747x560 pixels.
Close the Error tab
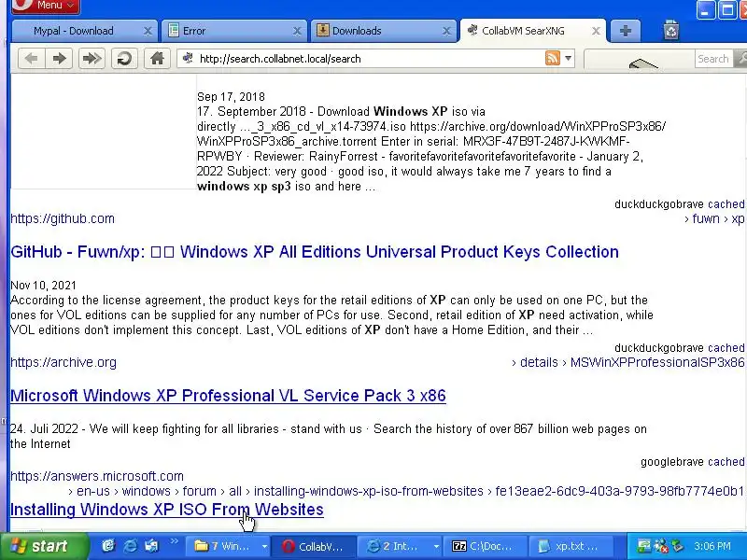[297, 32]
